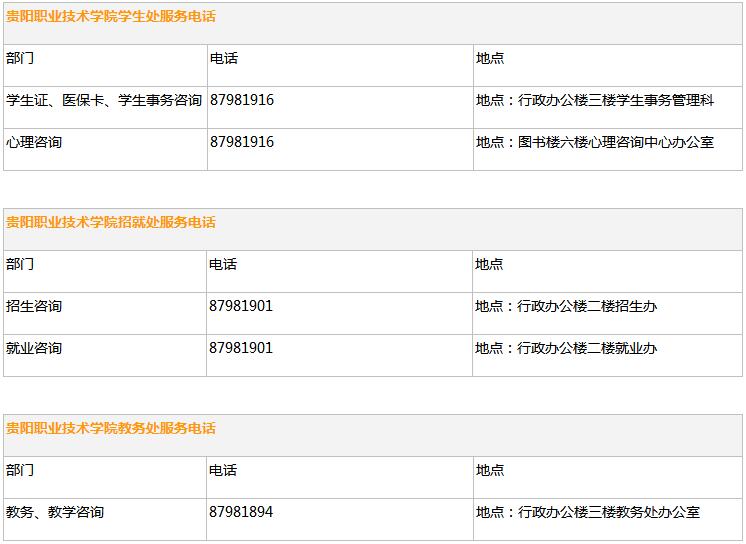Click the 贵阳职业技术学院招就处服务电话 table title
Image resolution: width=746 pixels, height=544 pixels.
111,223
